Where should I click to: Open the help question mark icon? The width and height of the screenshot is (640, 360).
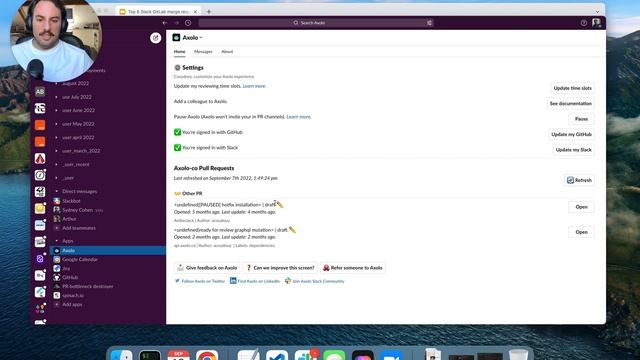[x=584, y=23]
